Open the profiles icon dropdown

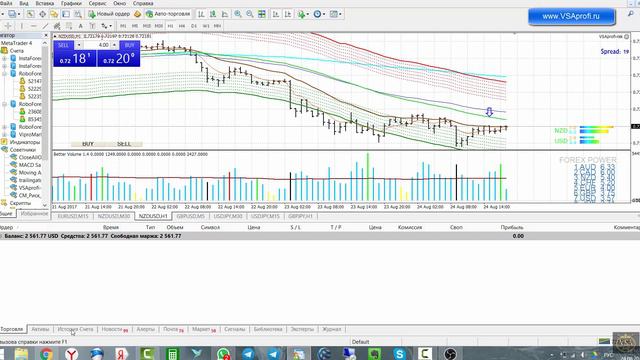point(14,14)
